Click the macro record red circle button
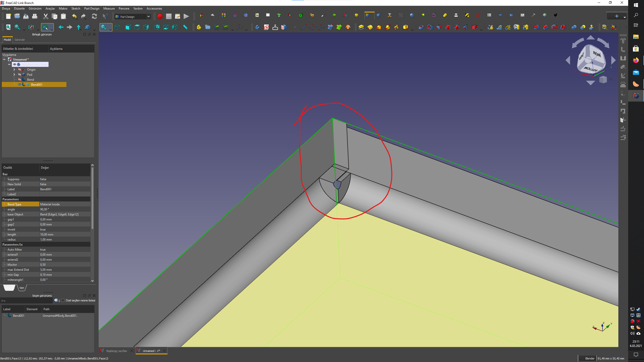 click(160, 17)
